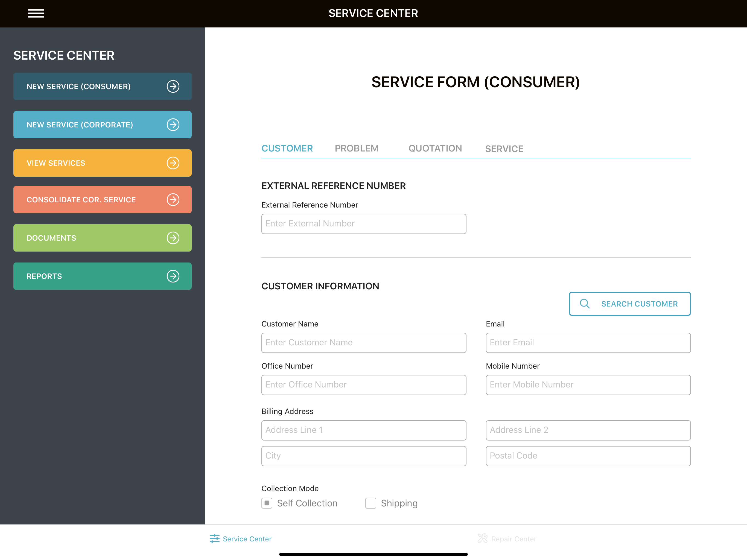The image size is (747, 560).
Task: Switch to the SERVICE tab
Action: point(504,148)
